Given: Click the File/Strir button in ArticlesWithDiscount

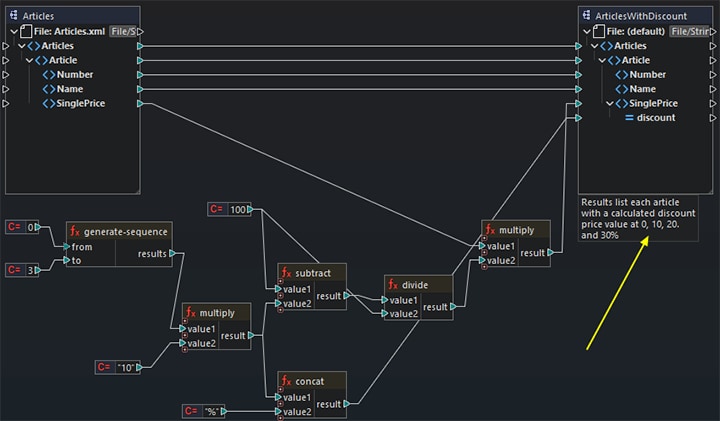Looking at the screenshot, I should click(x=690, y=31).
